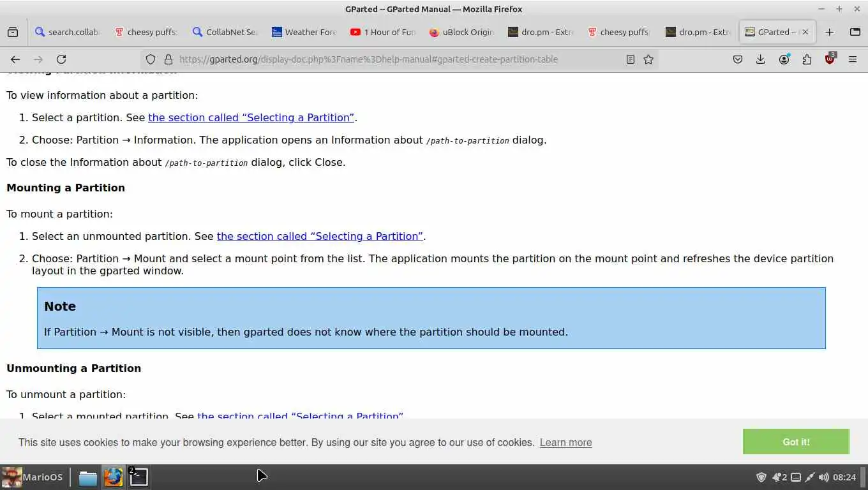This screenshot has width=868, height=490.
Task: Click the 'To mount a partition:' line
Action: click(59, 214)
